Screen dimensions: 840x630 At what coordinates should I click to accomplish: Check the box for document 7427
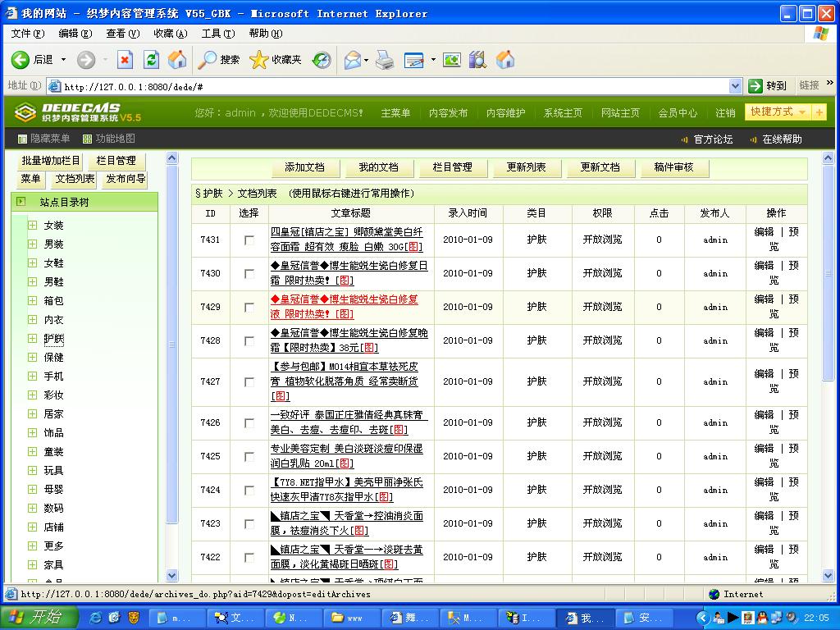click(x=249, y=382)
